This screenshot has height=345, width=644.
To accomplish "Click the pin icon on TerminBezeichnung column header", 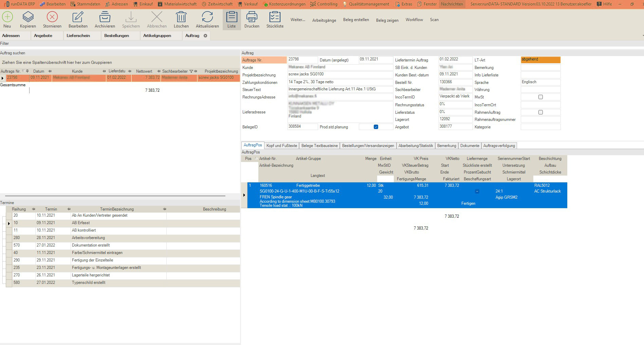I will [x=165, y=209].
